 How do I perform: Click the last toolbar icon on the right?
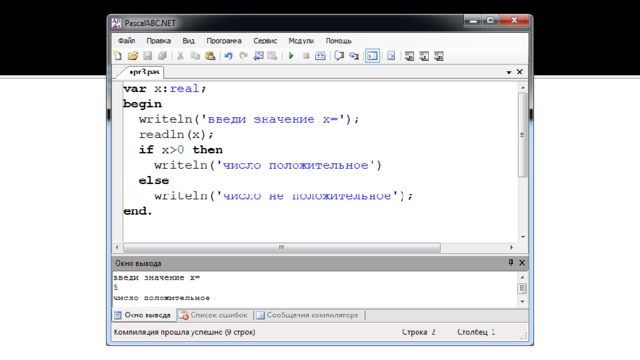pyautogui.click(x=439, y=56)
